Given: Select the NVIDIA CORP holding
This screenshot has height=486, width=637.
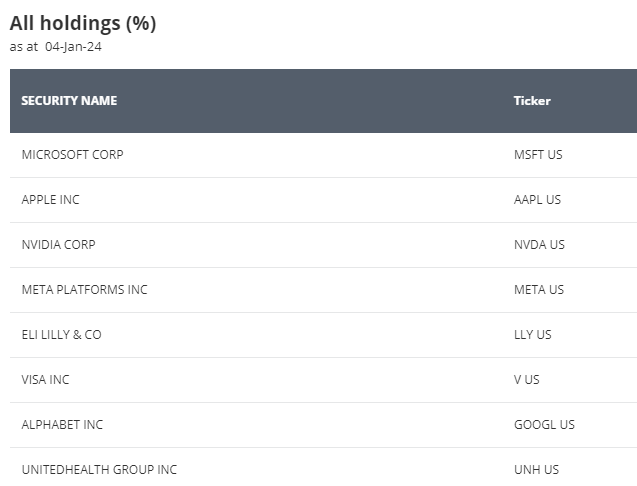Looking at the screenshot, I should (x=58, y=245).
